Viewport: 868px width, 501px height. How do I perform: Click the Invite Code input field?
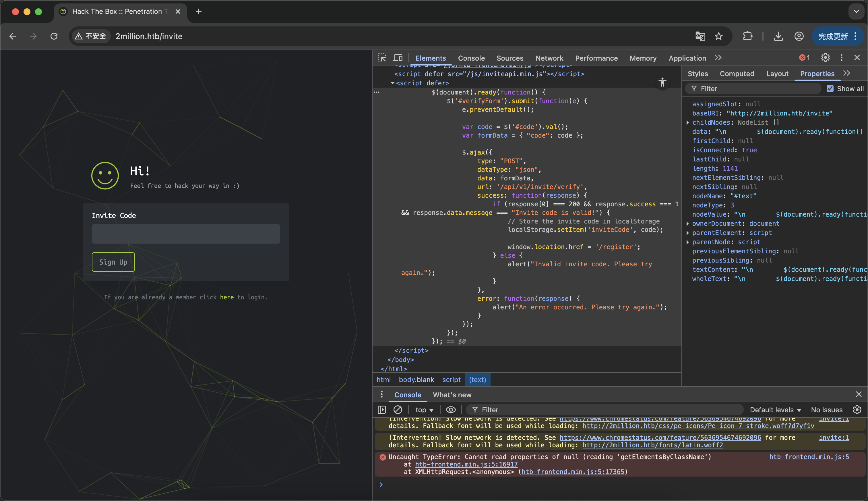pyautogui.click(x=186, y=234)
